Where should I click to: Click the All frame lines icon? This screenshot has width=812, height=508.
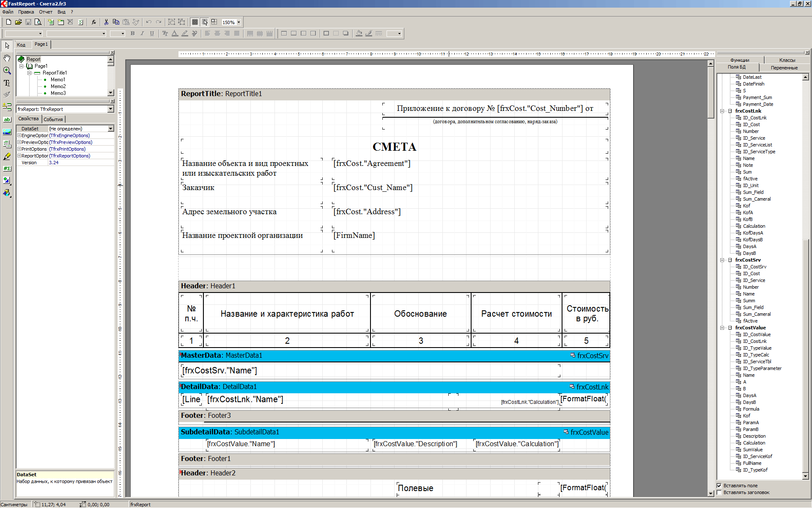tap(326, 33)
